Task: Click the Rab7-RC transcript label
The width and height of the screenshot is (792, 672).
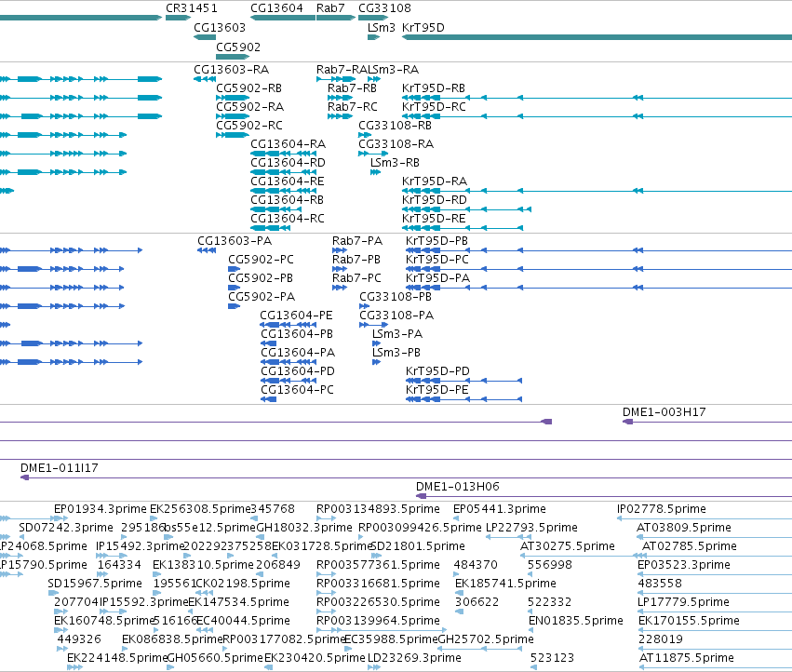Action: coord(352,107)
